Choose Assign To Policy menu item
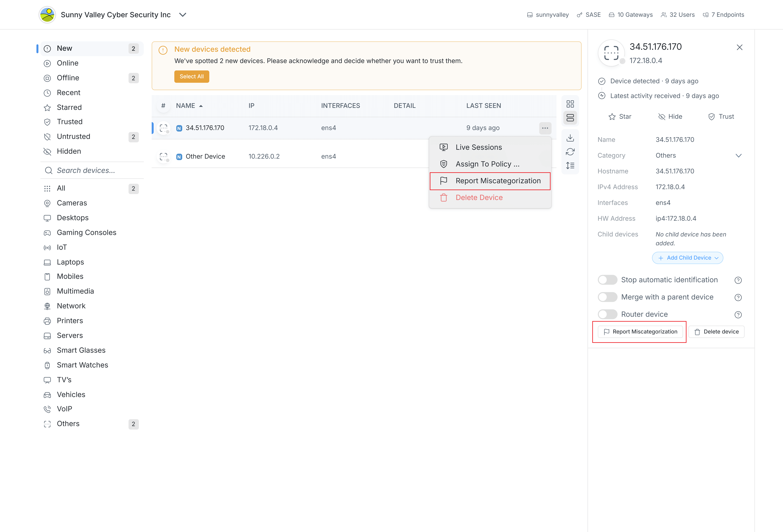 (490, 164)
